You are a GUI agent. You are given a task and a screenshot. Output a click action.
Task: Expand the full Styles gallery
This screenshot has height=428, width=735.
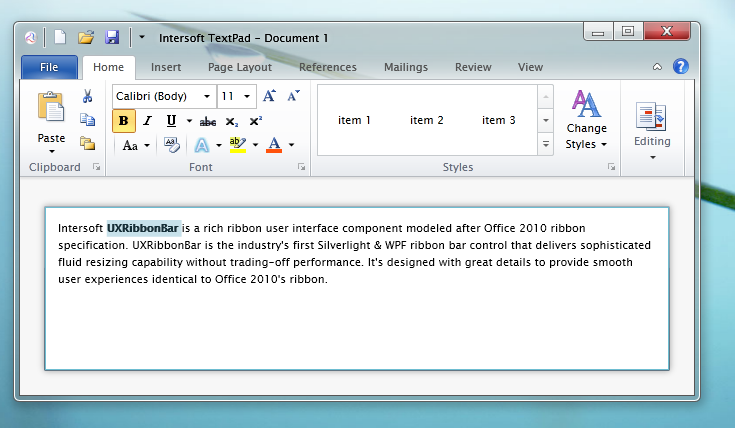[546, 144]
